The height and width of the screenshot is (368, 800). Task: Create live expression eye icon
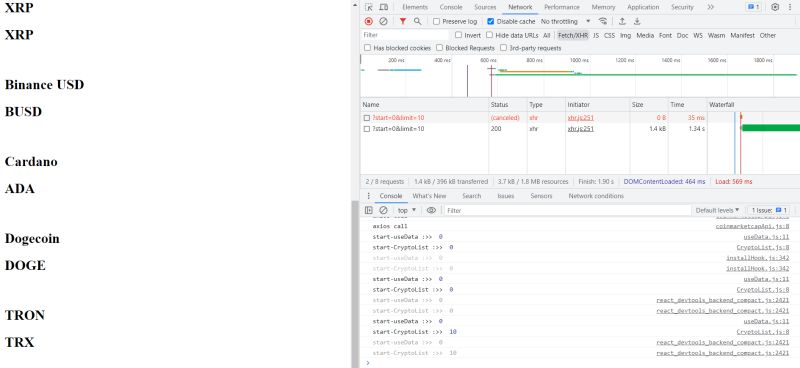[431, 210]
